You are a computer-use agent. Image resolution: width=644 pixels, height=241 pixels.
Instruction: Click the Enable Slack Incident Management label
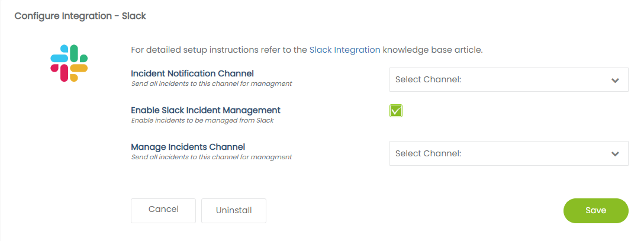205,110
